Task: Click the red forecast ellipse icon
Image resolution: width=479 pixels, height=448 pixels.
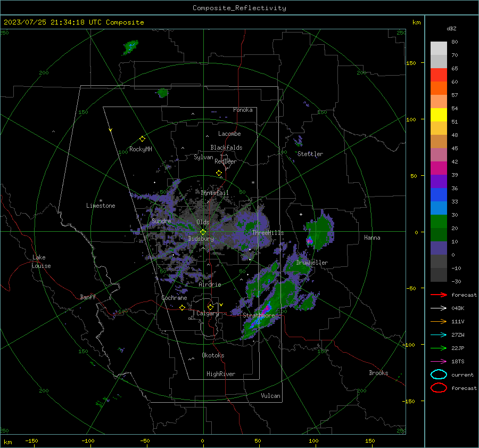Action: (x=439, y=388)
